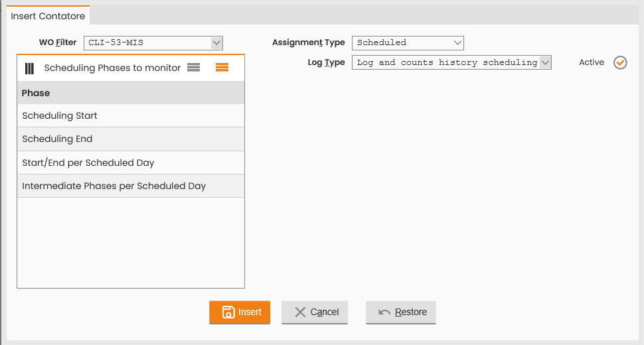Click the orange list view icon
644x345 pixels.
[222, 67]
